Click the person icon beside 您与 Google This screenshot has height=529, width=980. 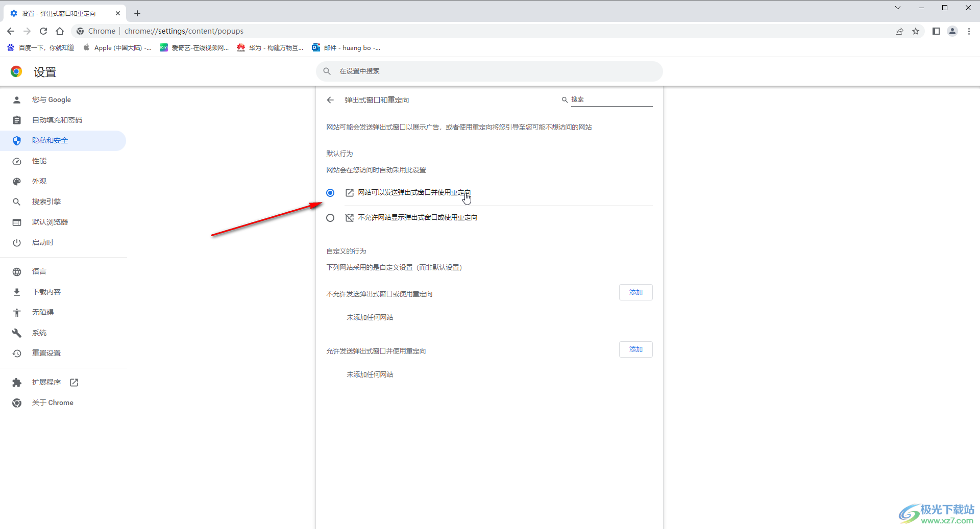(x=17, y=99)
